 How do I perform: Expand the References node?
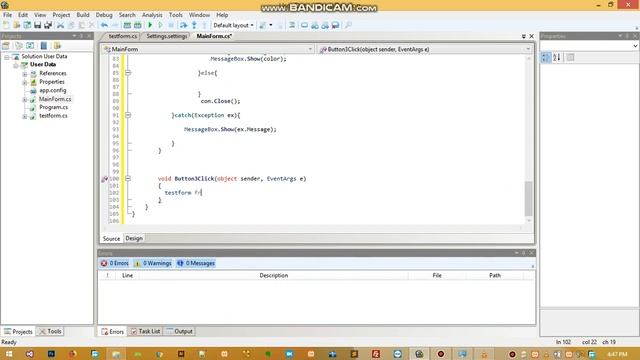[x=25, y=74]
